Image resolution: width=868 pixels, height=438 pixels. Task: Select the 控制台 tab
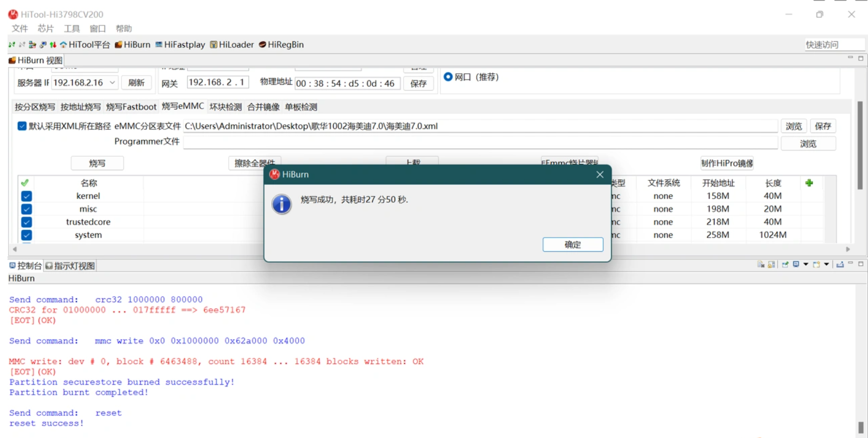[26, 266]
